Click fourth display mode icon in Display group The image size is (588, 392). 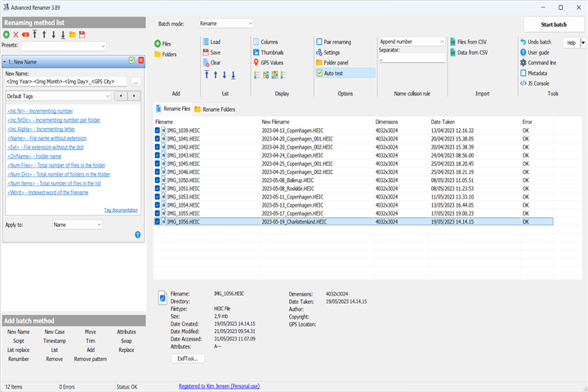[283, 75]
